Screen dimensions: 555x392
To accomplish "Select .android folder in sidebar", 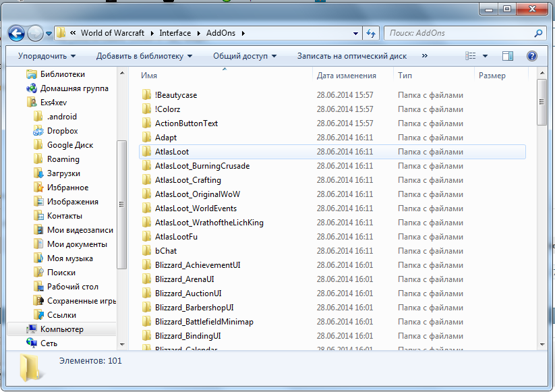I will (x=61, y=117).
